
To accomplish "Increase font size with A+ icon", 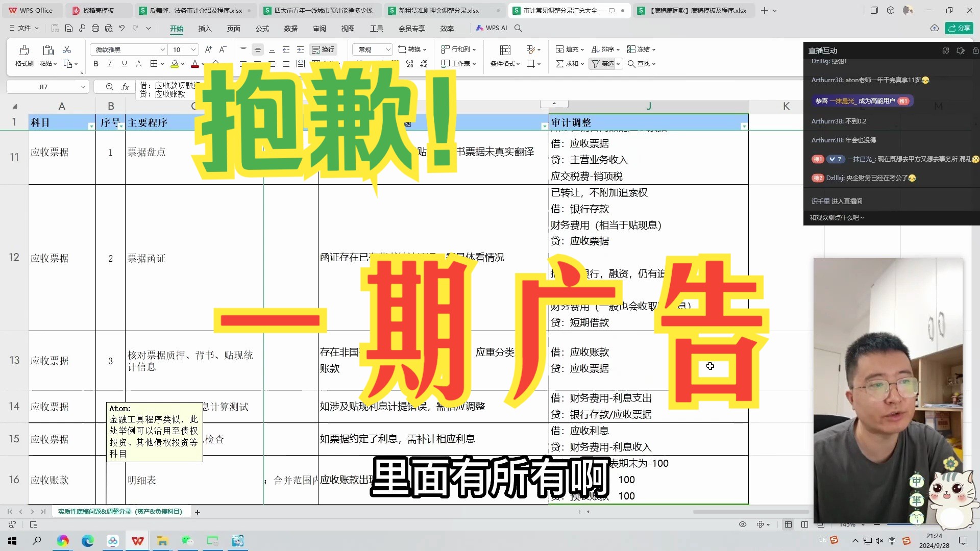I will coord(208,49).
